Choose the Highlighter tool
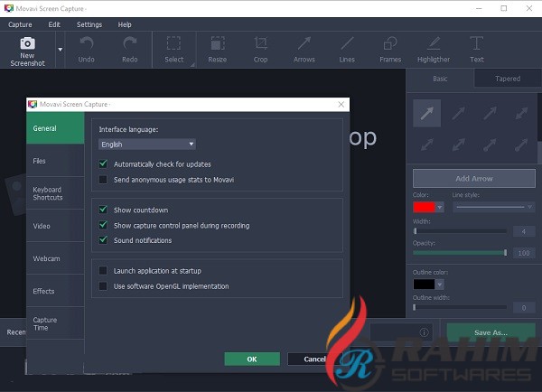Image resolution: width=542 pixels, height=392 pixels. pos(434,50)
